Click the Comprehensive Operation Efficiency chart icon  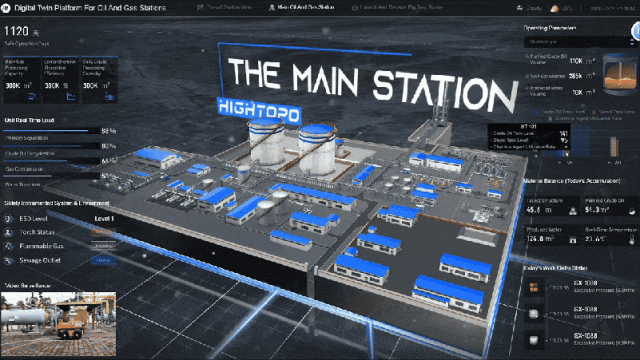[71, 96]
